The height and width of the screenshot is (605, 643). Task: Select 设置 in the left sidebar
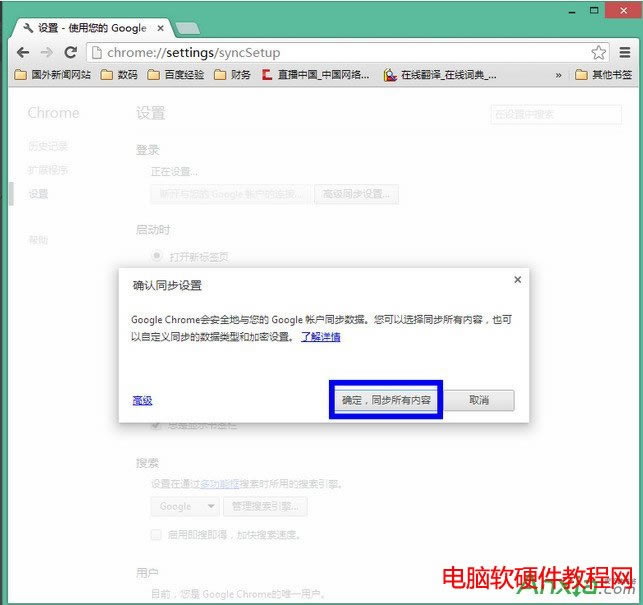tap(38, 194)
